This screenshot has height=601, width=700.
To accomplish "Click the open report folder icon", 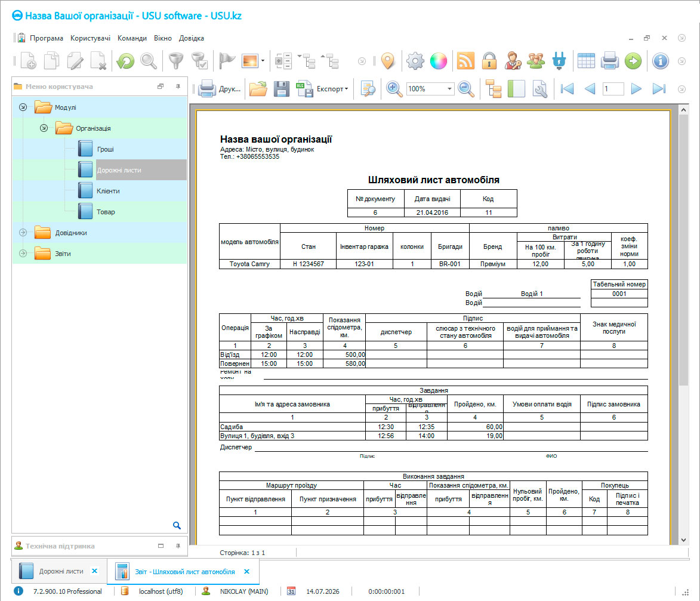I will tap(258, 89).
